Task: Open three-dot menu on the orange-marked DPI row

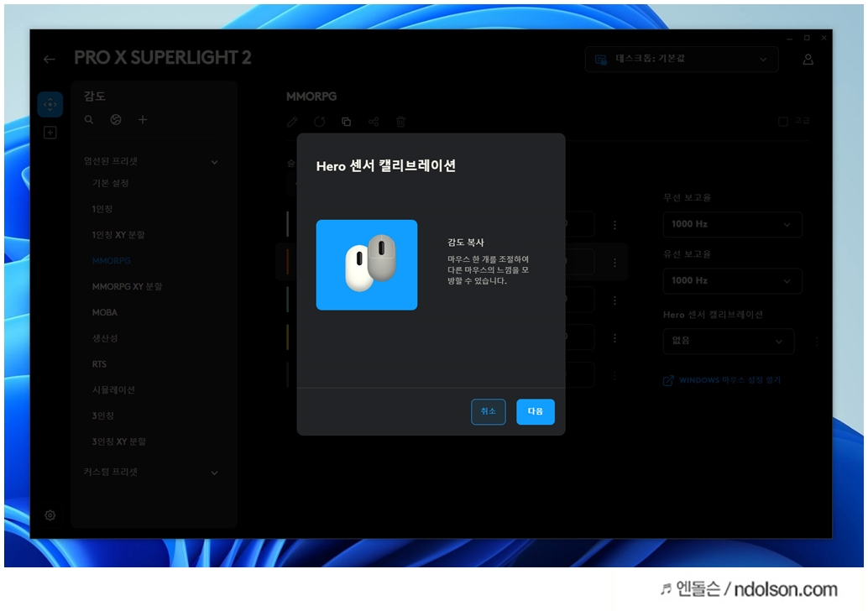Action: (615, 263)
